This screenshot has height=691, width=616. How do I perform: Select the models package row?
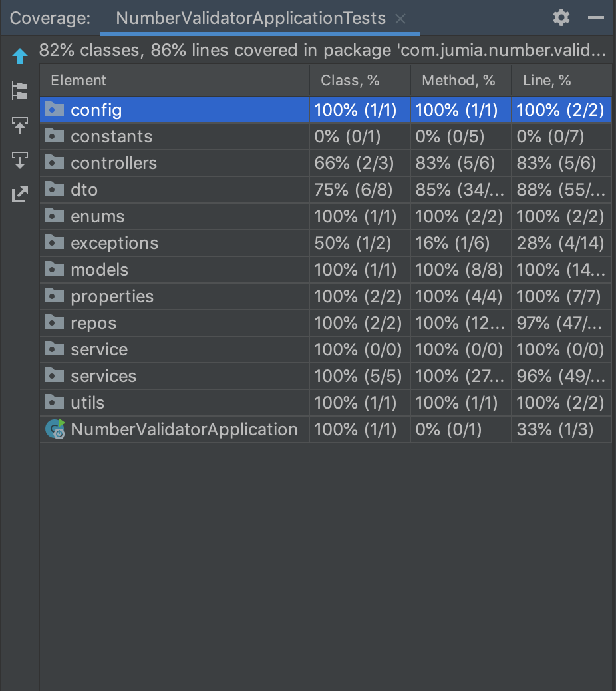(x=325, y=270)
